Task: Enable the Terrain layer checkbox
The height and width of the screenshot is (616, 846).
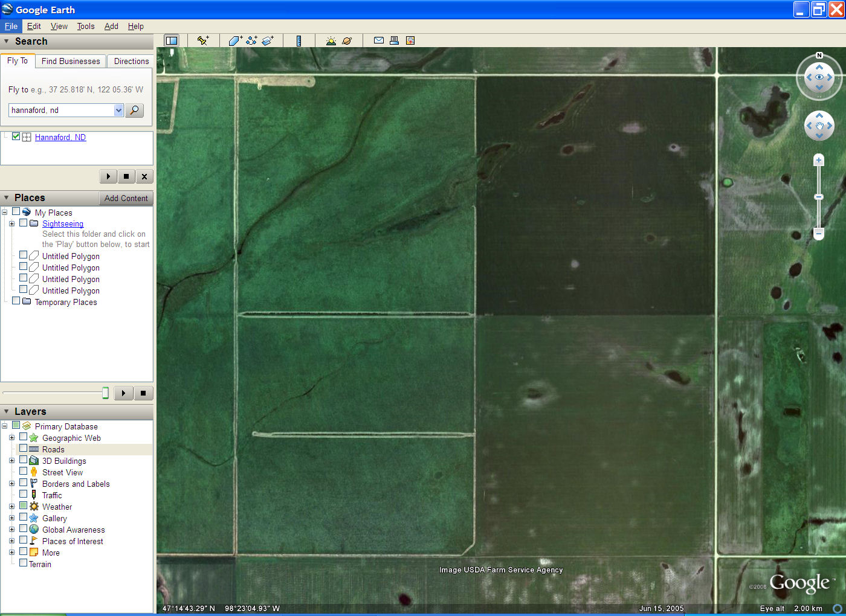Action: point(23,563)
